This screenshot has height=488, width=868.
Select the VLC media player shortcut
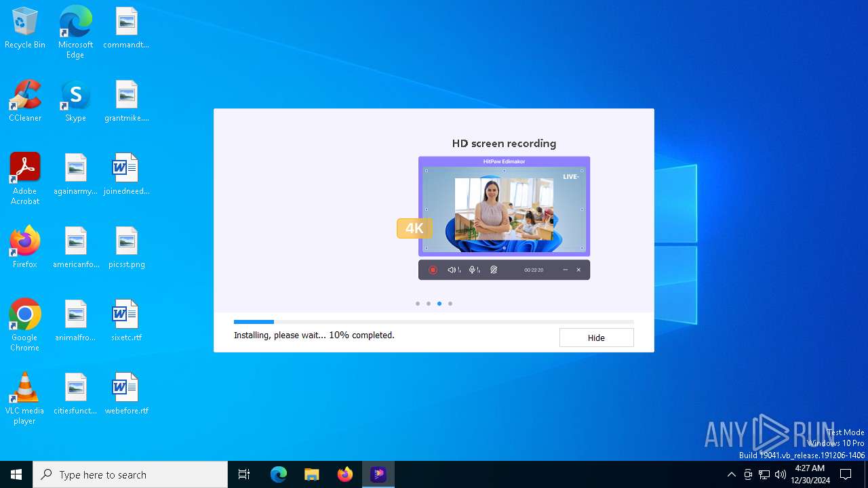tap(25, 399)
